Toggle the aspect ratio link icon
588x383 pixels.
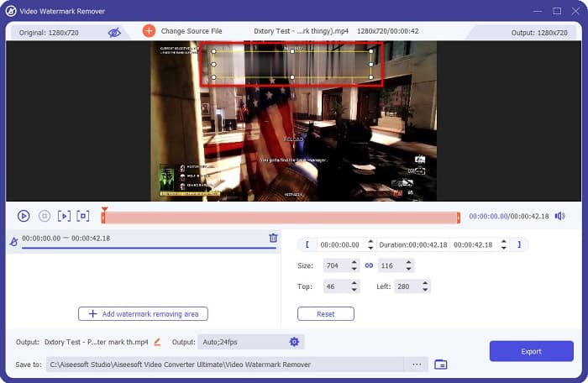click(x=369, y=265)
